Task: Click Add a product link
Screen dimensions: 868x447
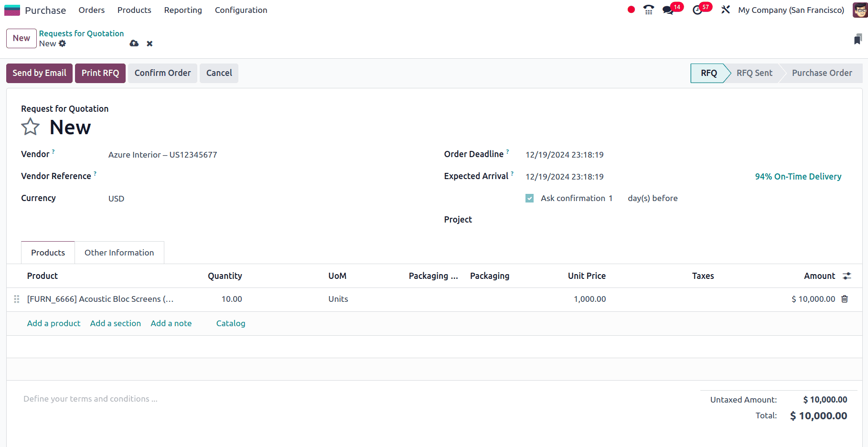Action: [x=54, y=323]
